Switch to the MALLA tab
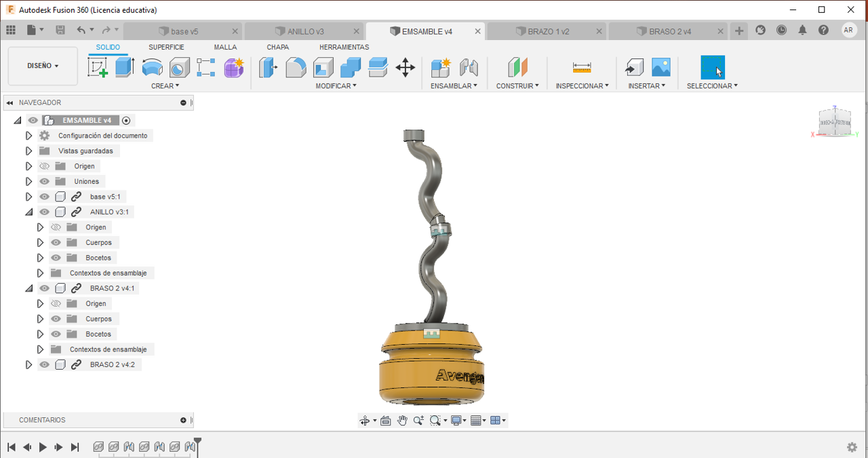868x458 pixels. coord(225,47)
